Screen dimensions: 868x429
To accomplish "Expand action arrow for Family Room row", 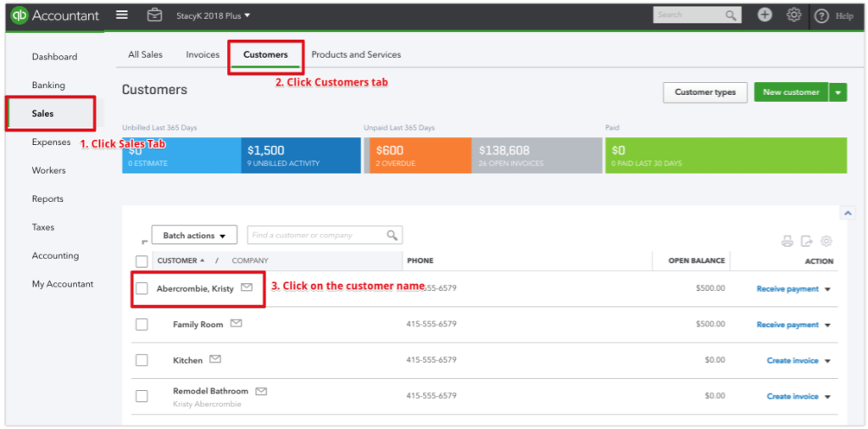I will coord(827,325).
